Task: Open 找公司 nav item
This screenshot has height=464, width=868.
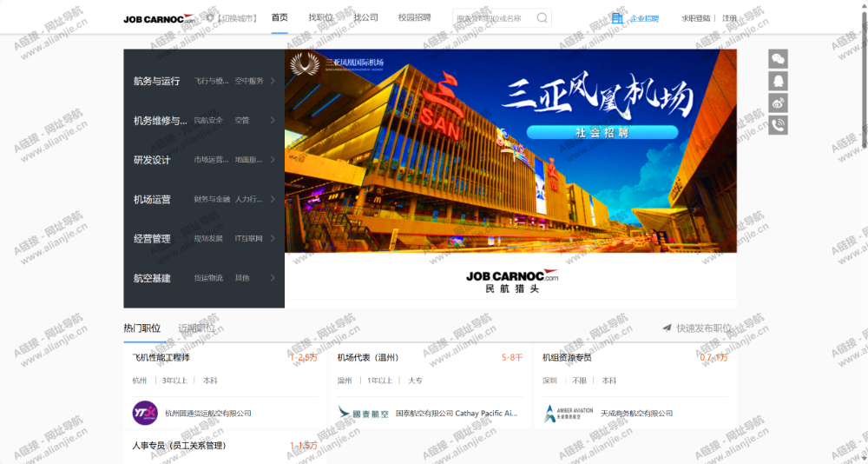Action: click(x=366, y=17)
